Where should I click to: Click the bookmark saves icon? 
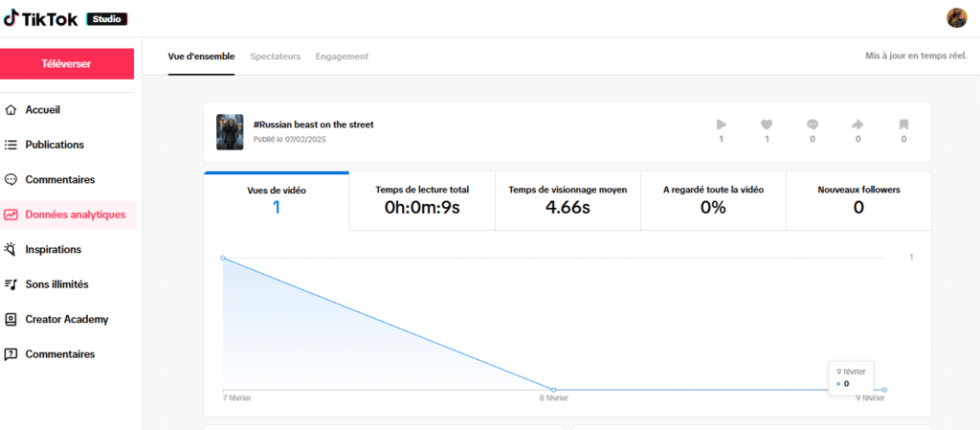coord(903,124)
